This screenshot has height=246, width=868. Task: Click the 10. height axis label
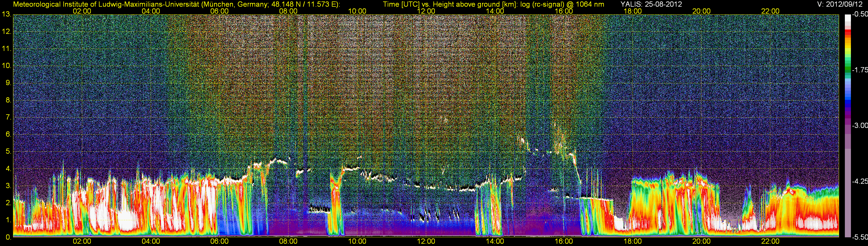coord(6,66)
